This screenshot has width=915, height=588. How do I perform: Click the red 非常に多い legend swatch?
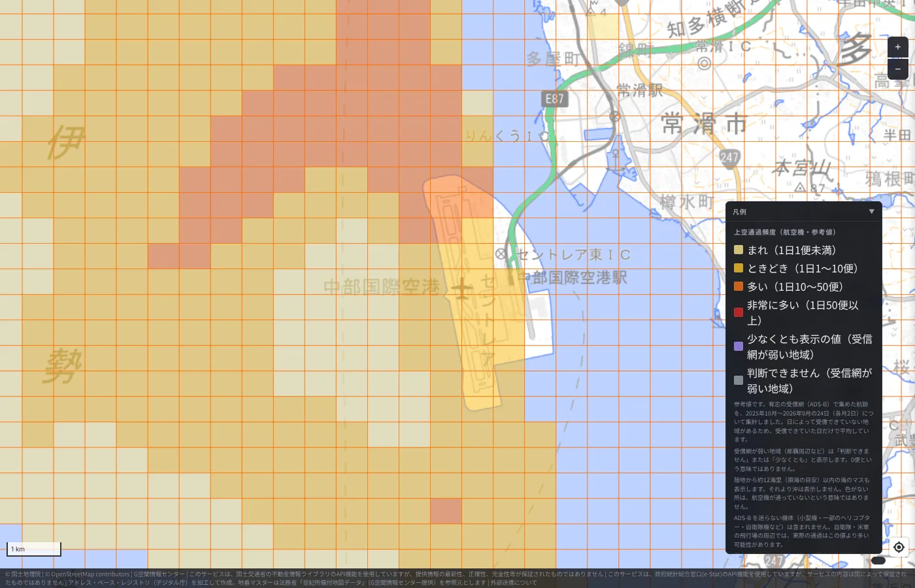[739, 312]
